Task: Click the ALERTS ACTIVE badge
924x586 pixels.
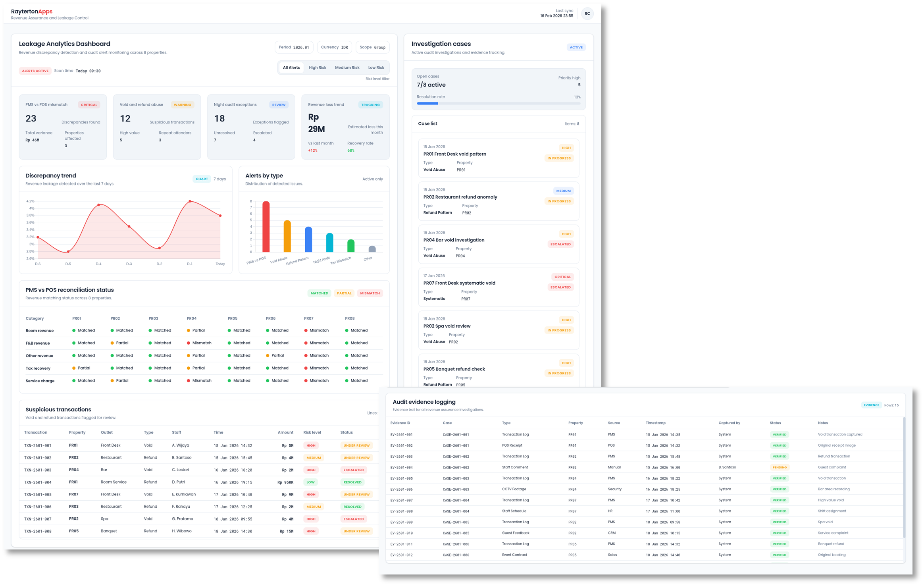Action: 35,71
